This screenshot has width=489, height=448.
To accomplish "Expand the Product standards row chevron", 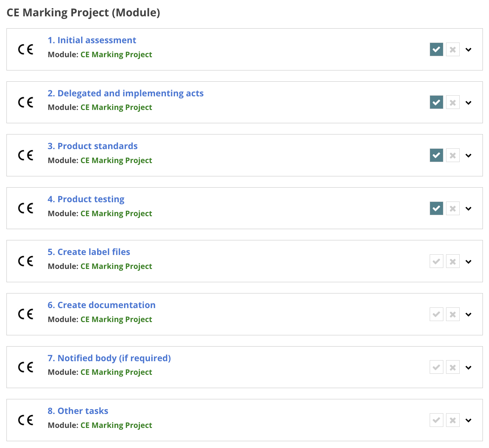I will coord(469,156).
